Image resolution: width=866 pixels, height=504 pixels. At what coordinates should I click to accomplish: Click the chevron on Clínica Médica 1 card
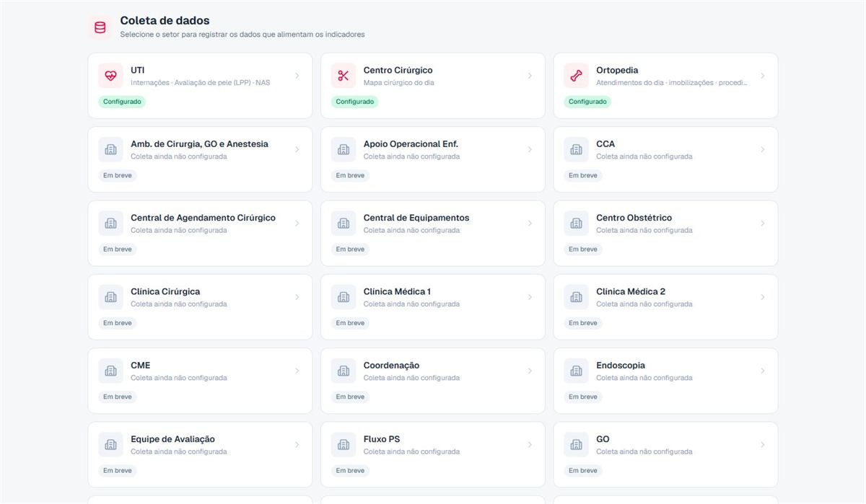530,297
